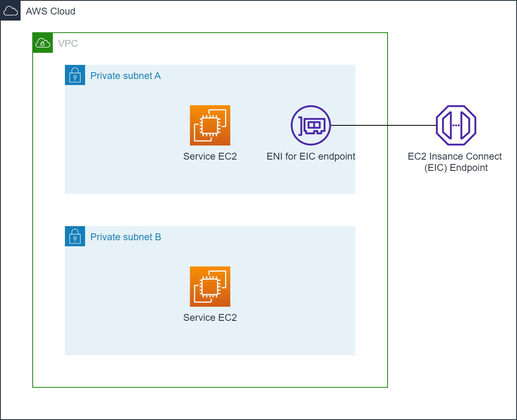This screenshot has width=517, height=420.
Task: Select the "Private subnet A" label
Action: (125, 76)
